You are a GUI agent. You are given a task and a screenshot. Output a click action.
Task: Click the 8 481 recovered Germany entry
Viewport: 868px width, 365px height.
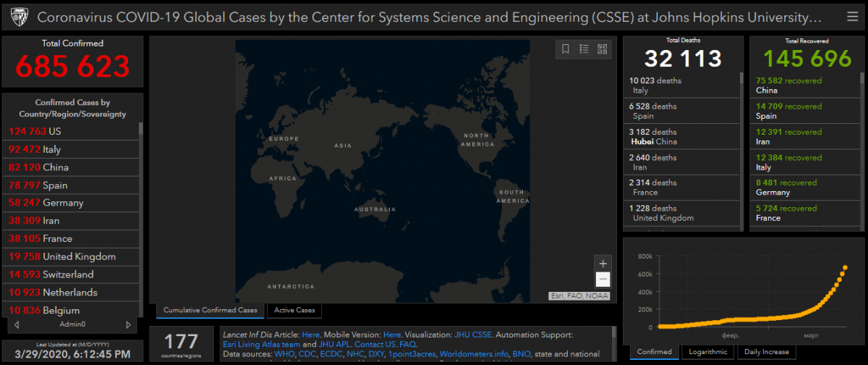pyautogui.click(x=804, y=187)
